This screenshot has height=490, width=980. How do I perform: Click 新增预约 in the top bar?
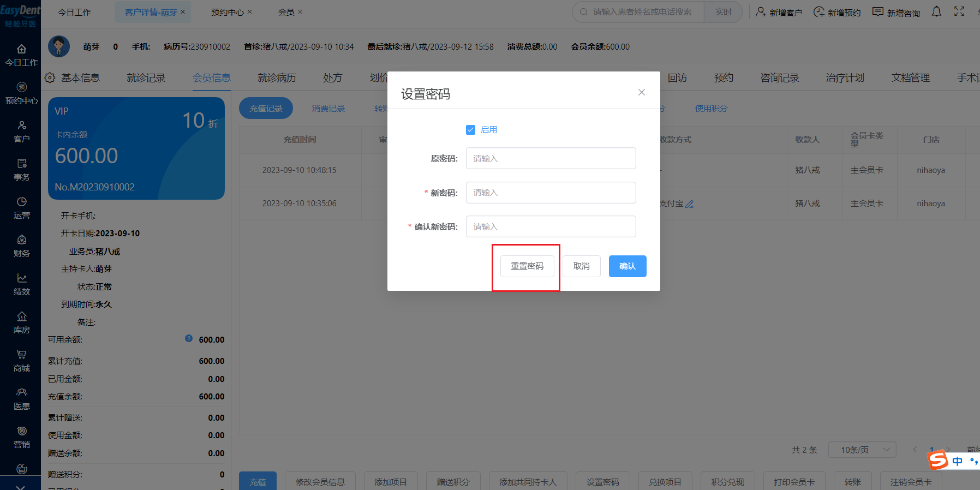[837, 12]
